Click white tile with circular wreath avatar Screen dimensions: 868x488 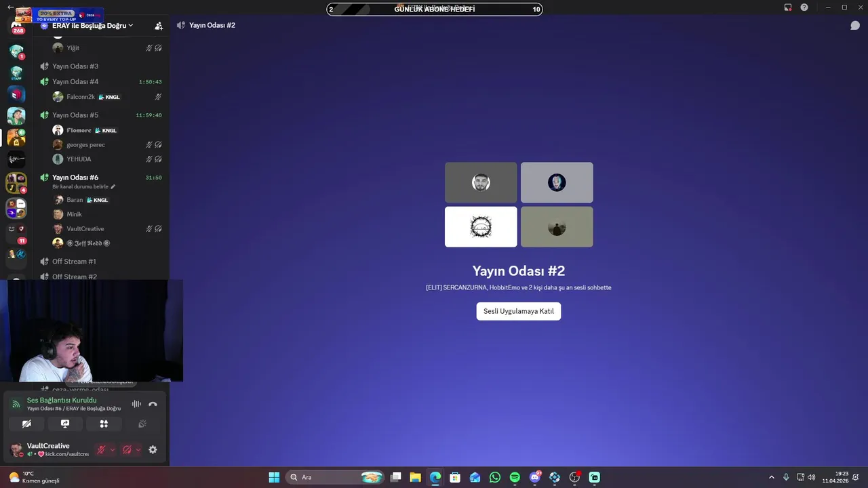(481, 227)
